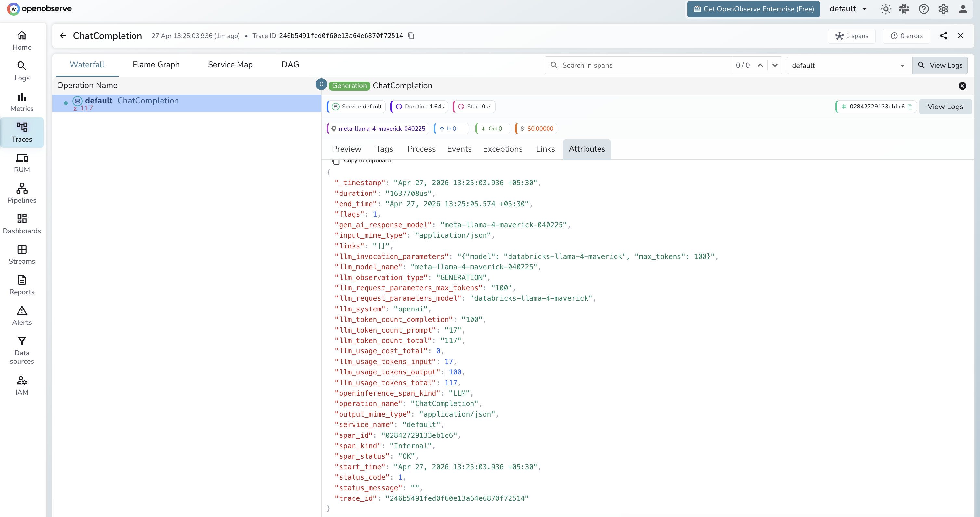This screenshot has height=517, width=980.
Task: Open the organization dropdown showing default
Action: (848, 9)
